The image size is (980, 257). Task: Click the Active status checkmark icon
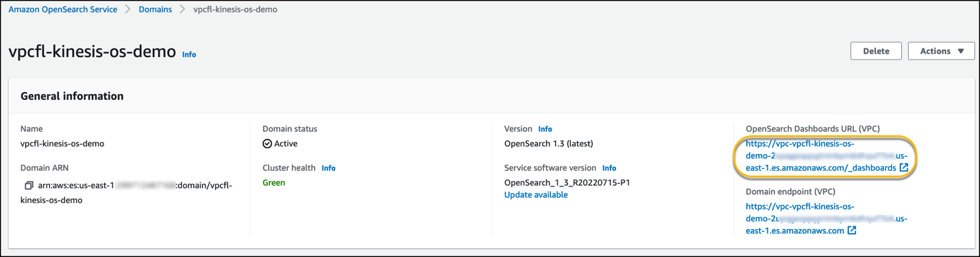click(267, 144)
